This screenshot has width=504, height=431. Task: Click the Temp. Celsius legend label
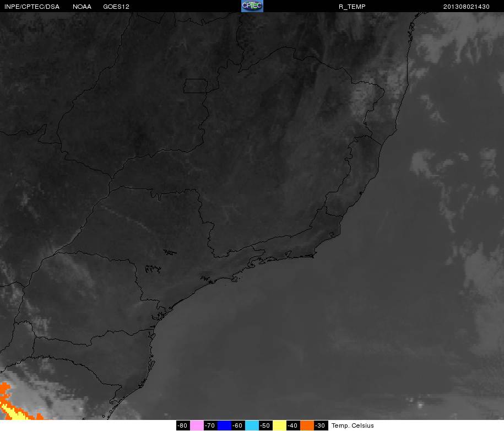click(353, 425)
